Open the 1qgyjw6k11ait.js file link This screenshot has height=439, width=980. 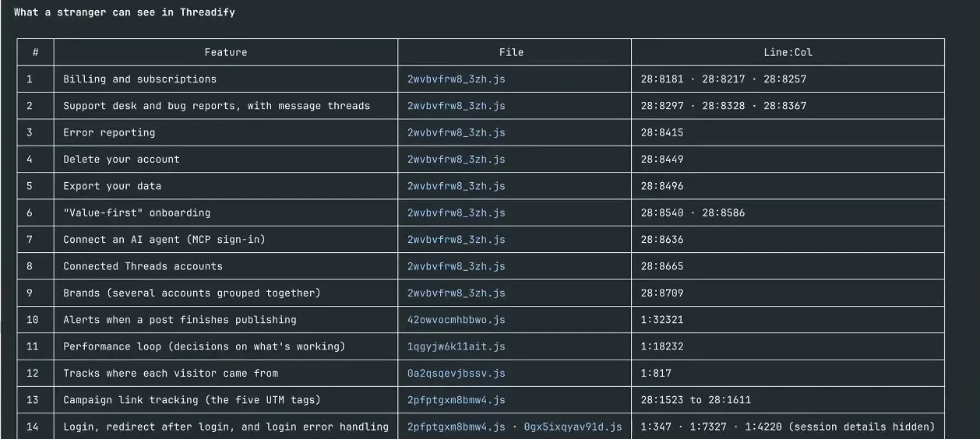pos(457,346)
